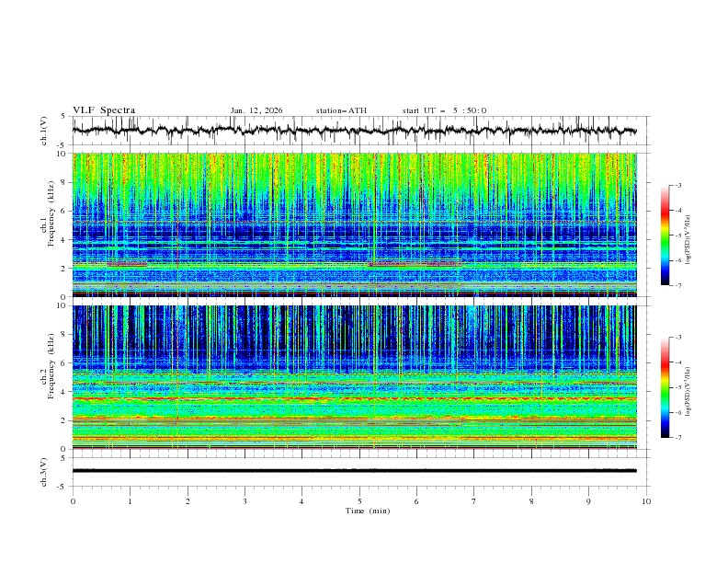Click the time axis tick label "0"
Viewport: 728px width, 563px height.
point(73,501)
